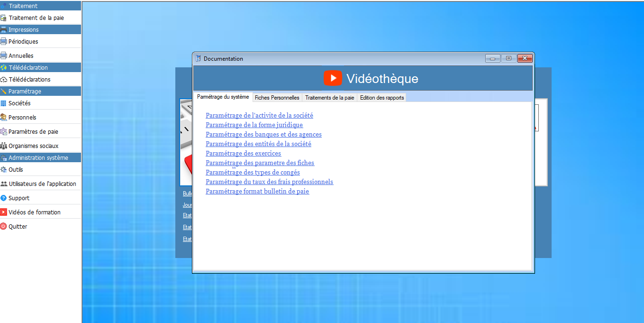Open the Personnels people icon

[x=4, y=118]
